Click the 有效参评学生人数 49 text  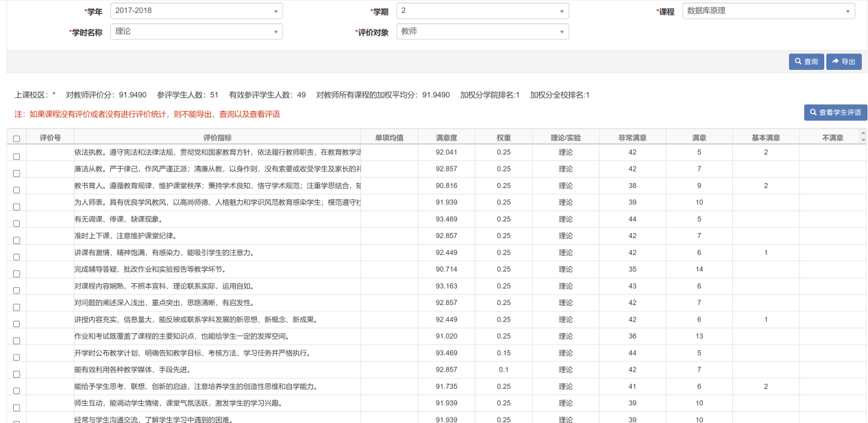pyautogui.click(x=267, y=95)
